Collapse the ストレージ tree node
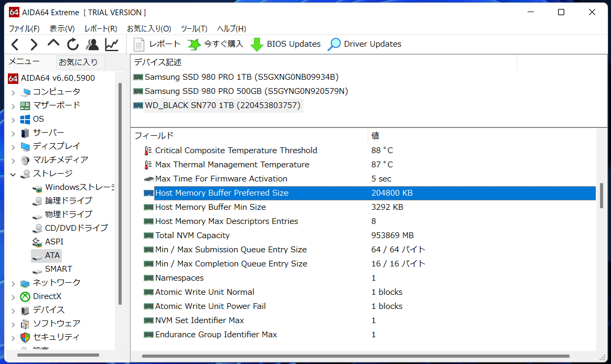This screenshot has width=611, height=364. click(13, 174)
